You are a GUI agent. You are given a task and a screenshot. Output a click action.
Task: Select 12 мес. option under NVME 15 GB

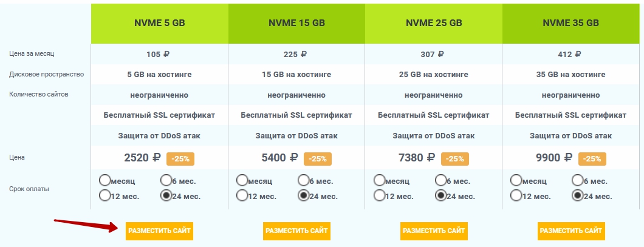[242, 195]
